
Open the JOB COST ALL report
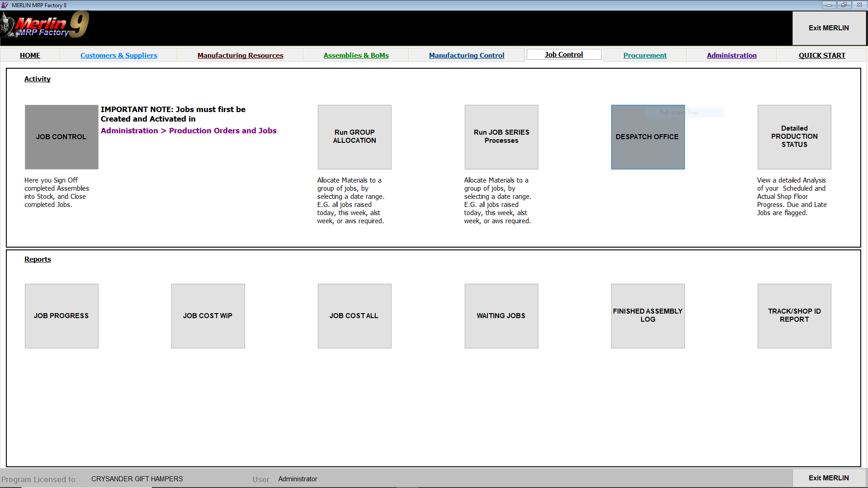tap(354, 316)
